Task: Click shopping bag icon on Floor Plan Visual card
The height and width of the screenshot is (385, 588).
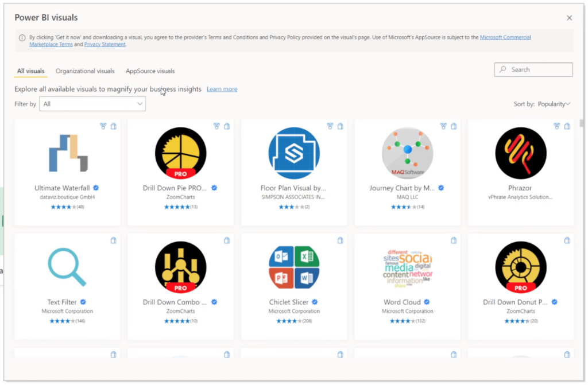Action: pos(340,126)
